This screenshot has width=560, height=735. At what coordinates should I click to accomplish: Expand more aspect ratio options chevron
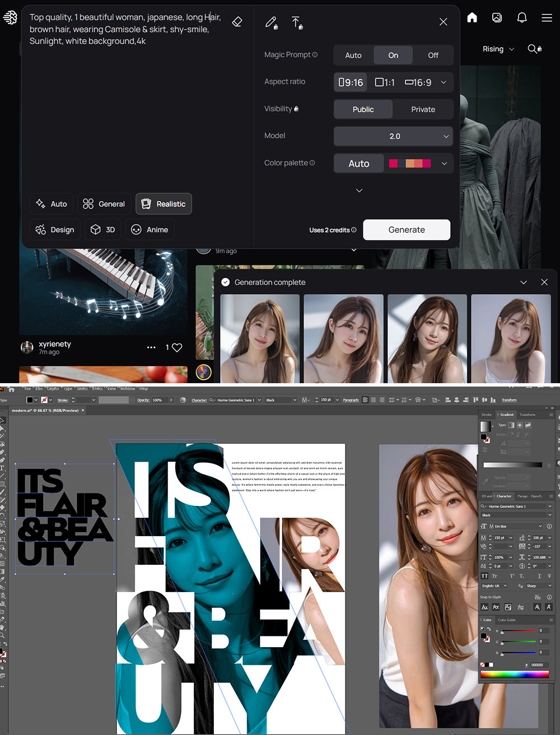click(x=444, y=82)
